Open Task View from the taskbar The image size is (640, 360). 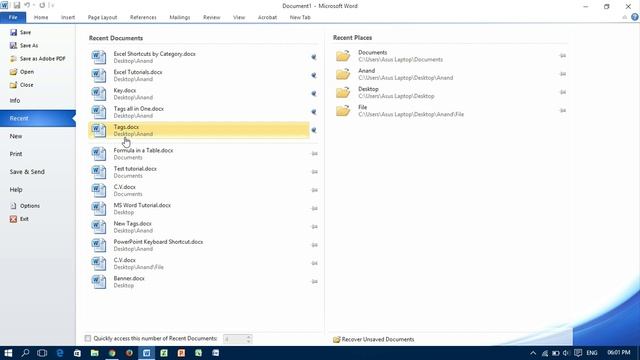(x=42, y=353)
